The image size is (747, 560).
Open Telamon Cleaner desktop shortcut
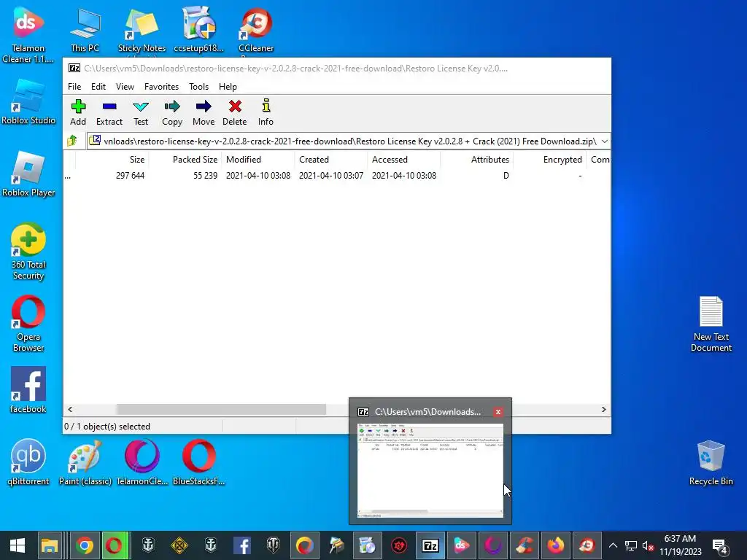coord(28,35)
